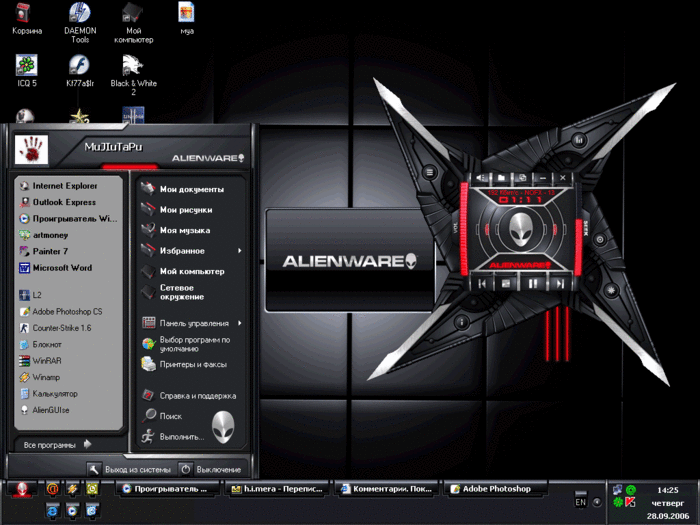Expand Все программы list
Image resolution: width=700 pixels, height=525 pixels.
point(57,445)
